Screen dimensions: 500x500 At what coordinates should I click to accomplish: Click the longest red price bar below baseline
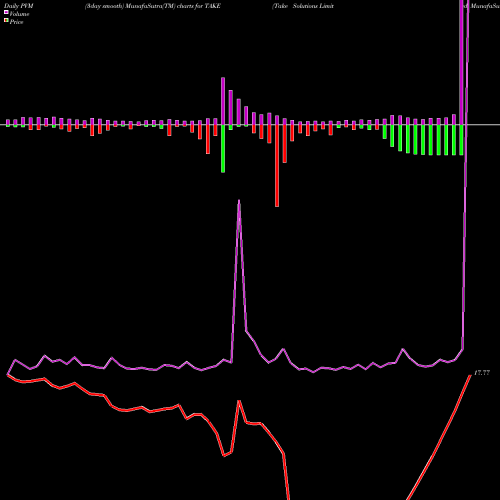(277, 166)
